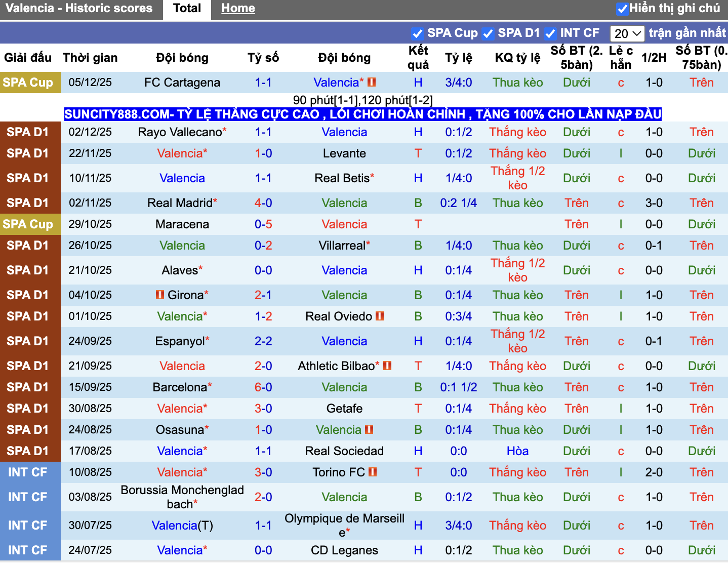Open the Borussia Monchengladbach team link
Image resolution: width=728 pixels, height=565 pixels.
pos(182,497)
